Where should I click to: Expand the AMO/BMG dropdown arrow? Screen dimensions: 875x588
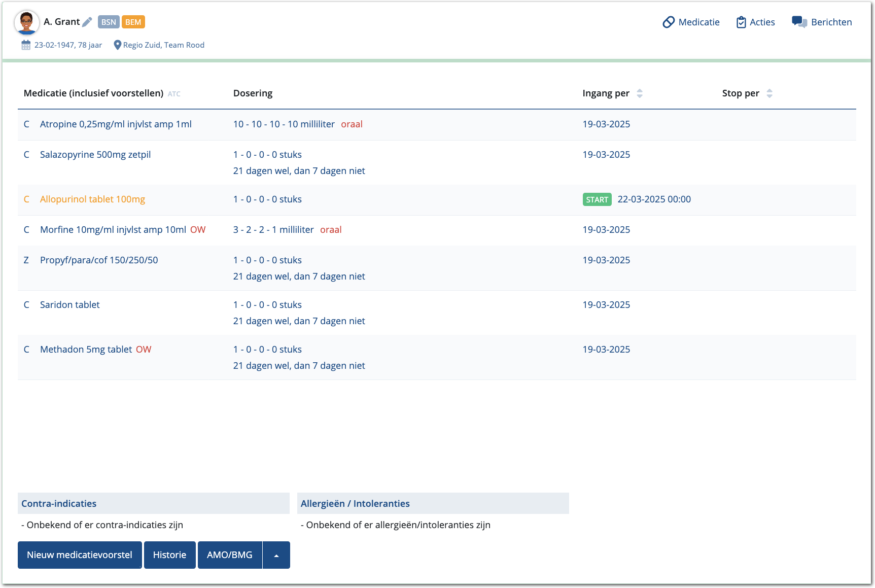pos(276,555)
